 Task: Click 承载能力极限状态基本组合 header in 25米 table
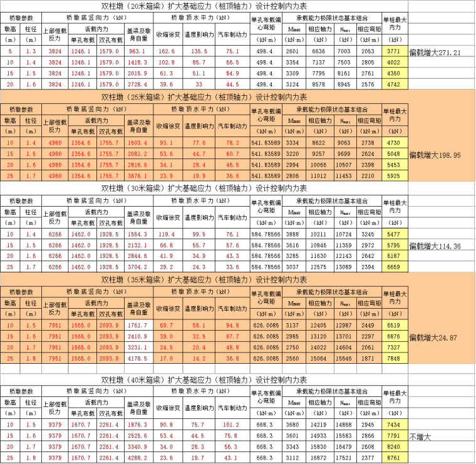[x=331, y=109]
